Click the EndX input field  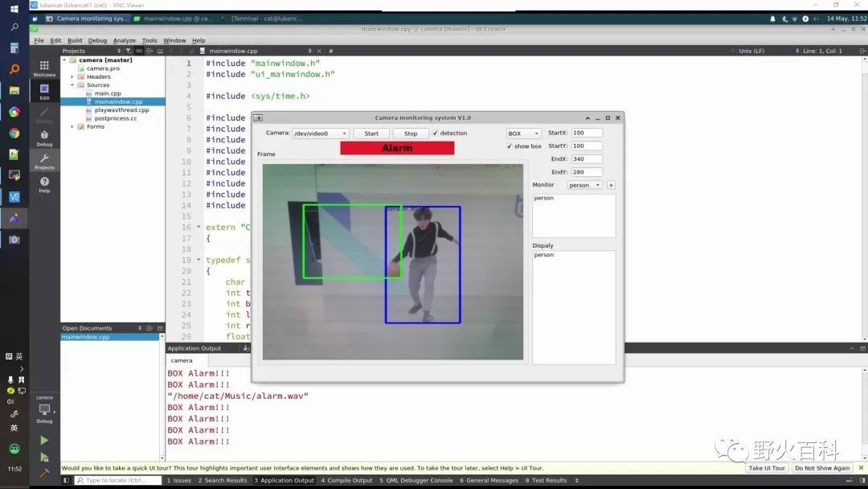587,159
